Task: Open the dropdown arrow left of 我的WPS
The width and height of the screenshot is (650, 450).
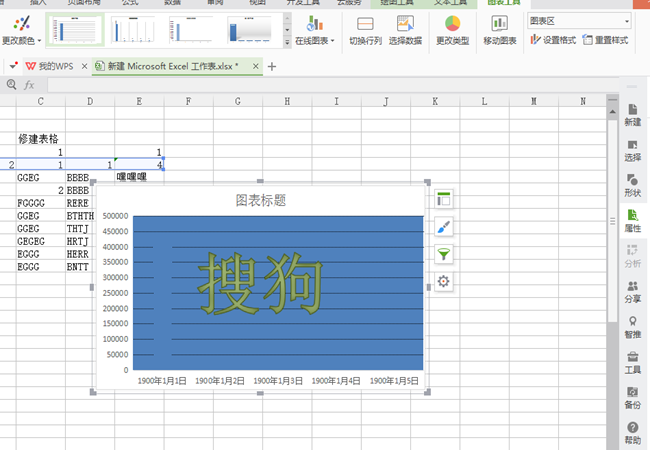Action: pyautogui.click(x=13, y=66)
